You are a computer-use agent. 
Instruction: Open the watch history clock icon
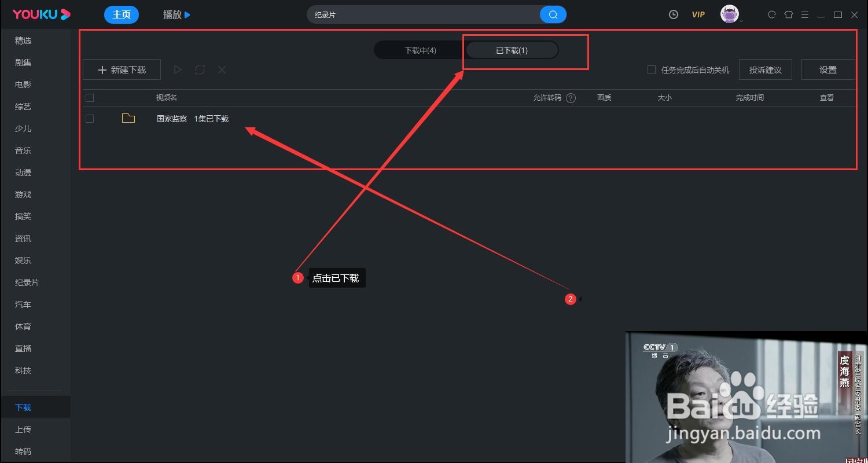(x=673, y=14)
